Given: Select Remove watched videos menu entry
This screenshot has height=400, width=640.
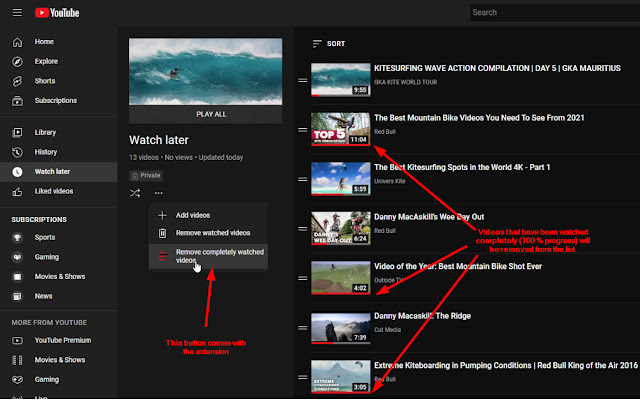Looking at the screenshot, I should [208, 233].
